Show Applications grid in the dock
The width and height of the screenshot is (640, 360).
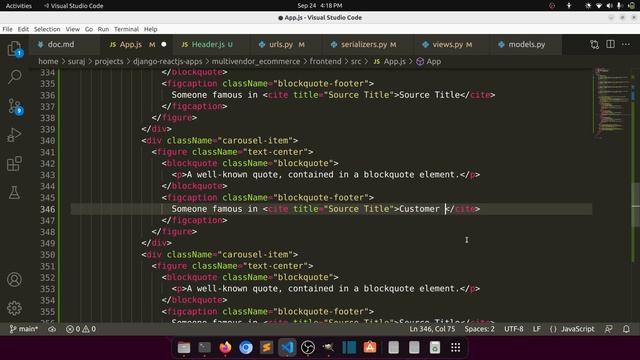[456, 347]
